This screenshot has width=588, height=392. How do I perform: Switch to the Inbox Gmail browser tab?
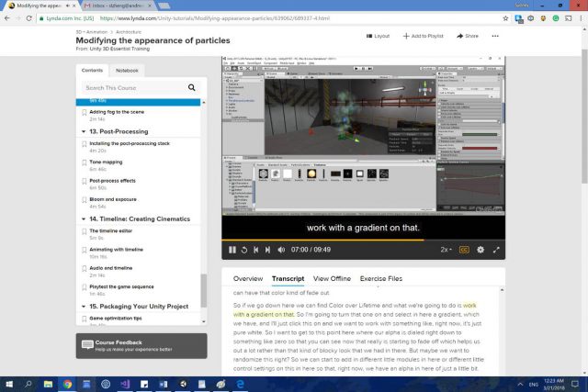tap(117, 6)
